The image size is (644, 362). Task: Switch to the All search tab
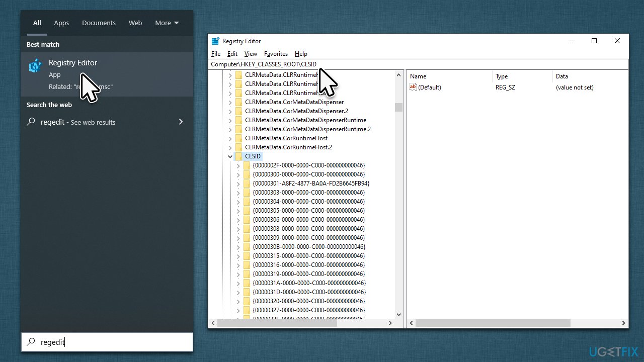(x=37, y=23)
